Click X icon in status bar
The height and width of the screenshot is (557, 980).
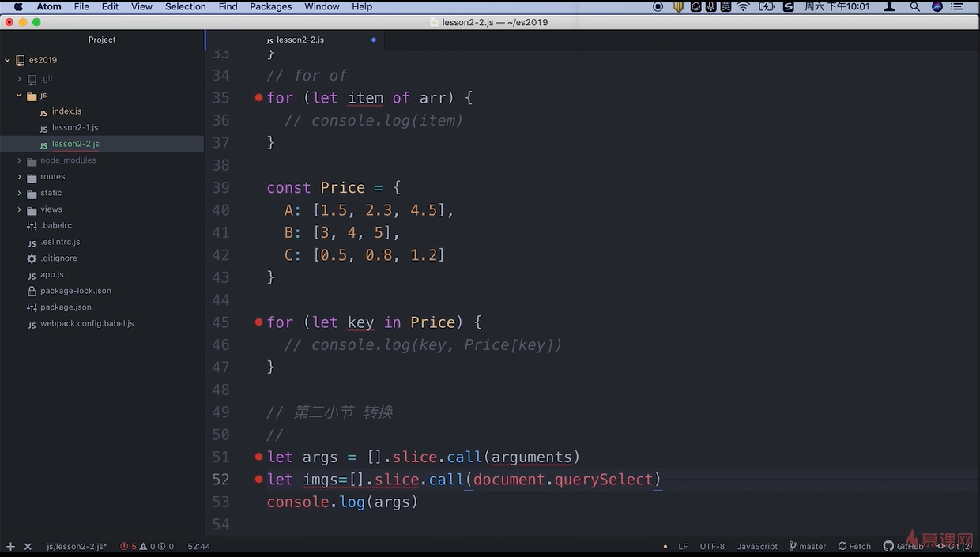tap(28, 546)
